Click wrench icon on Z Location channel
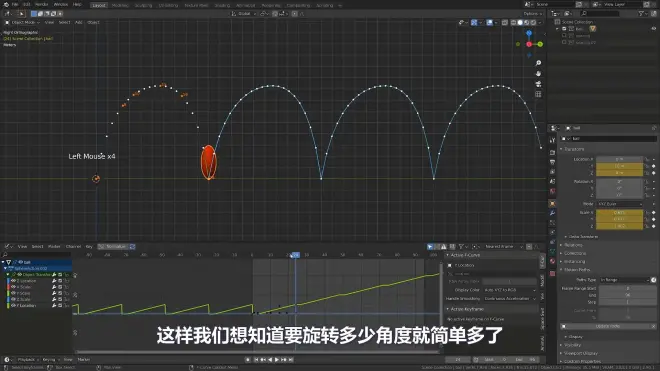660x371 pixels. [x=54, y=281]
